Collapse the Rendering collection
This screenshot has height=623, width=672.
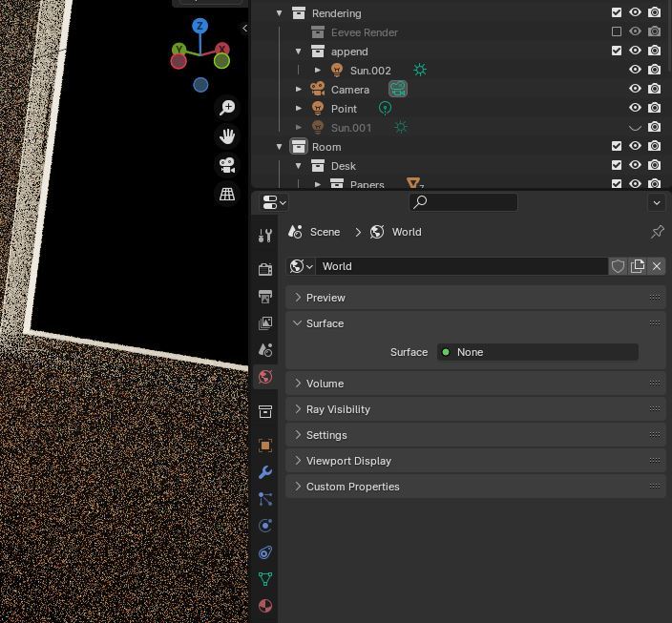[x=280, y=13]
